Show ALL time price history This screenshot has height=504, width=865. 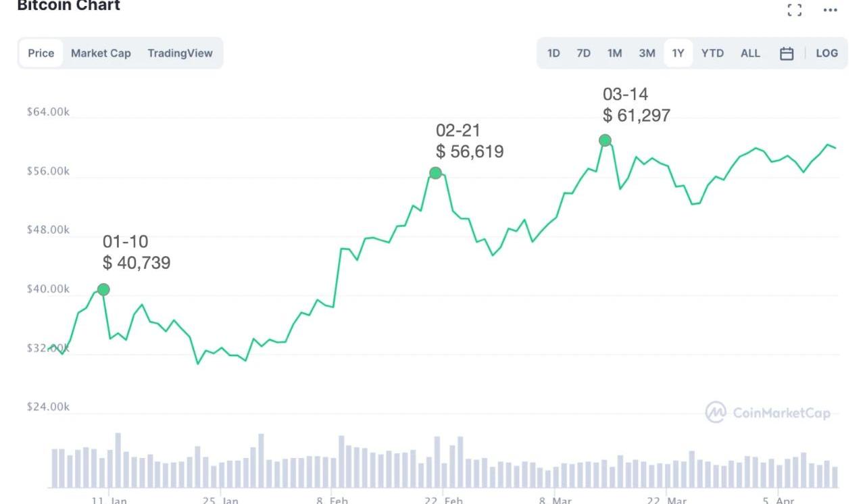[x=750, y=53]
